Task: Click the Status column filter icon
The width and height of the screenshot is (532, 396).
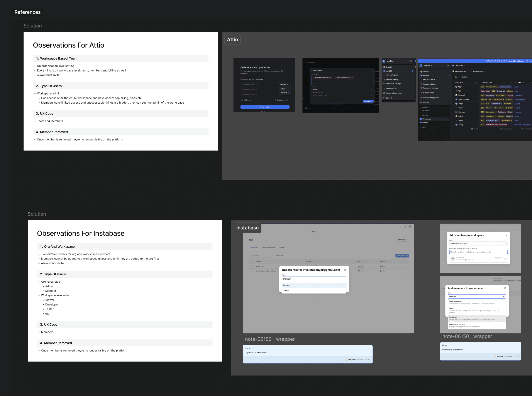Action: 390,261
